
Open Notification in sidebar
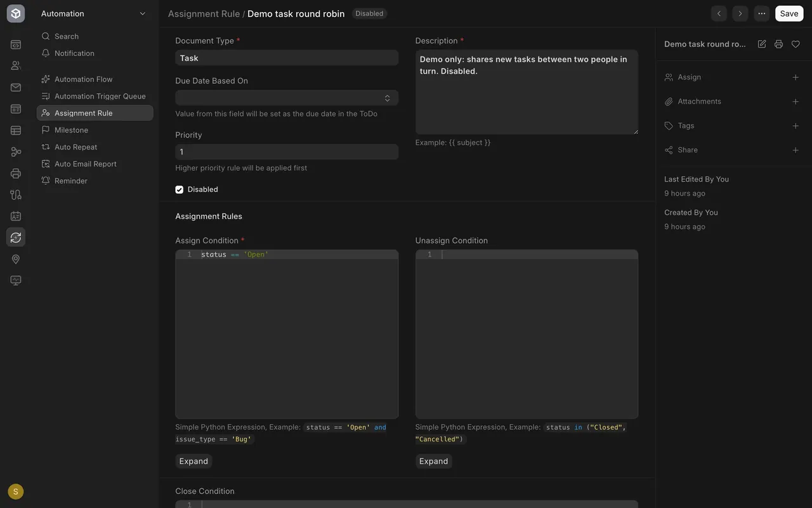(95, 53)
